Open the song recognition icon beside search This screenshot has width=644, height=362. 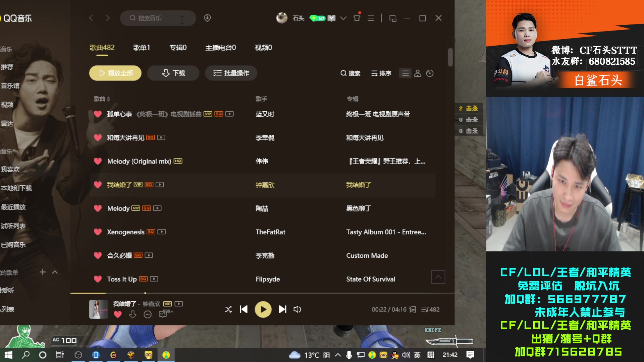(x=207, y=18)
